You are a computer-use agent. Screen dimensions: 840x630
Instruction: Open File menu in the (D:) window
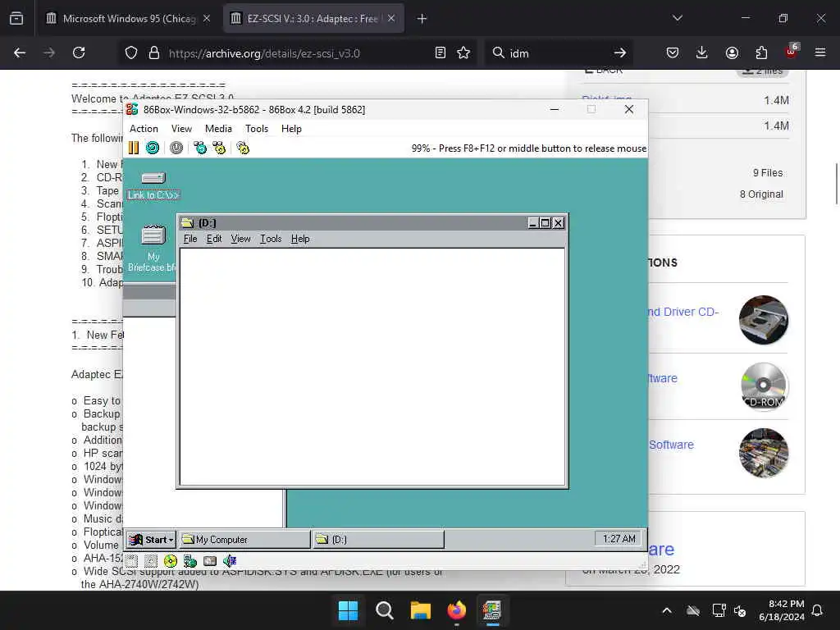[x=190, y=239]
